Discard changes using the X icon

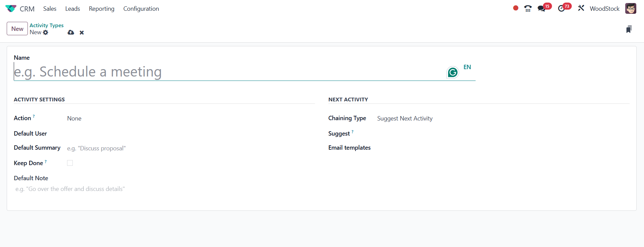(82, 33)
